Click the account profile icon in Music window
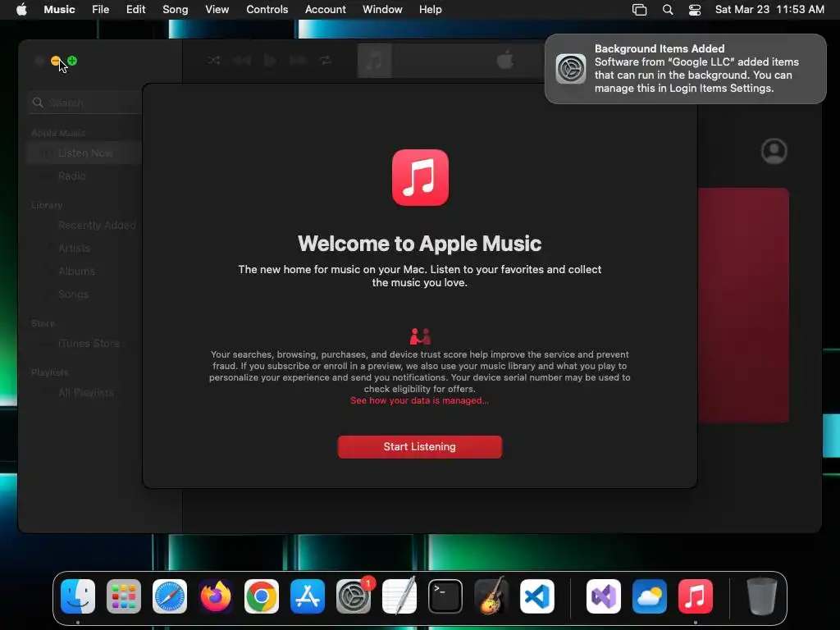This screenshot has height=630, width=840. tap(774, 152)
